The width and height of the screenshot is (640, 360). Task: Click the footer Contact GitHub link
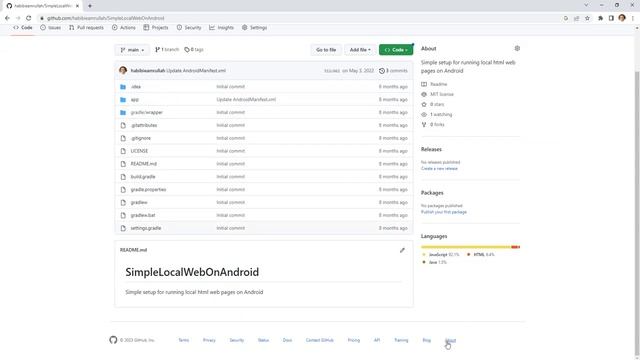tap(320, 340)
